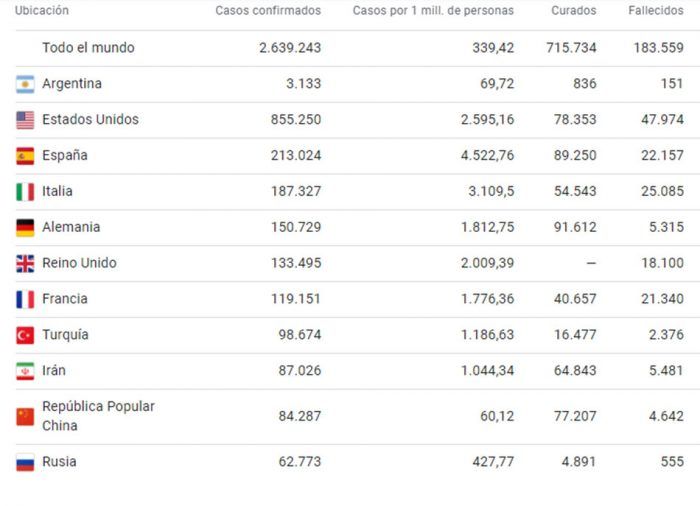Click the Iran flag icon
The height and width of the screenshot is (506, 700).
tap(25, 371)
